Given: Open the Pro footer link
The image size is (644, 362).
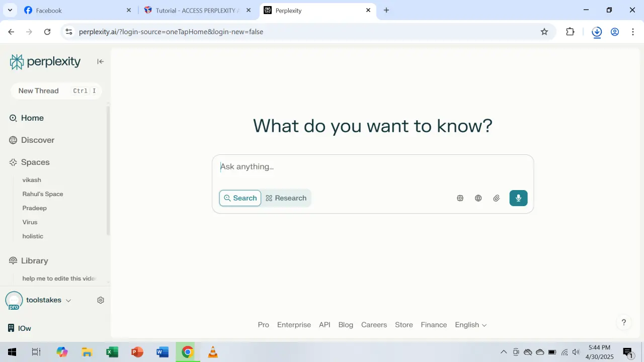Looking at the screenshot, I should coord(264,325).
